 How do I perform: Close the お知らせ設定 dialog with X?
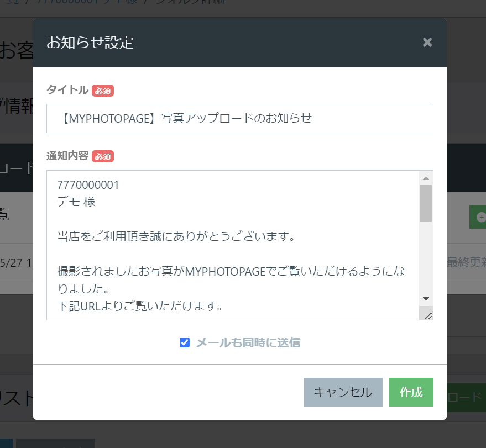click(x=427, y=43)
